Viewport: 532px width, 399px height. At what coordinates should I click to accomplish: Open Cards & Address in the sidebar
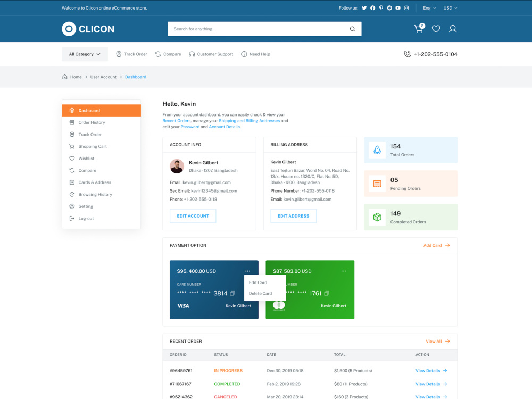[x=101, y=182]
